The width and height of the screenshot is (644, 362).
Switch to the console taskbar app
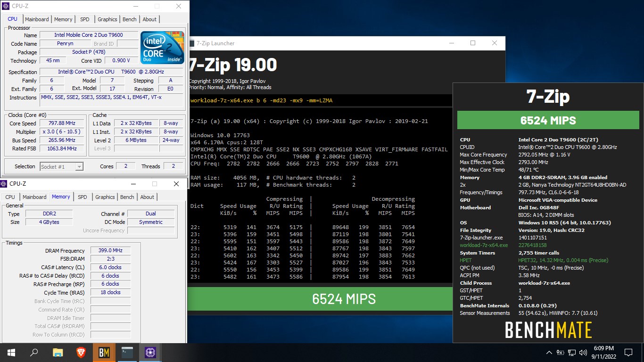pyautogui.click(x=127, y=352)
